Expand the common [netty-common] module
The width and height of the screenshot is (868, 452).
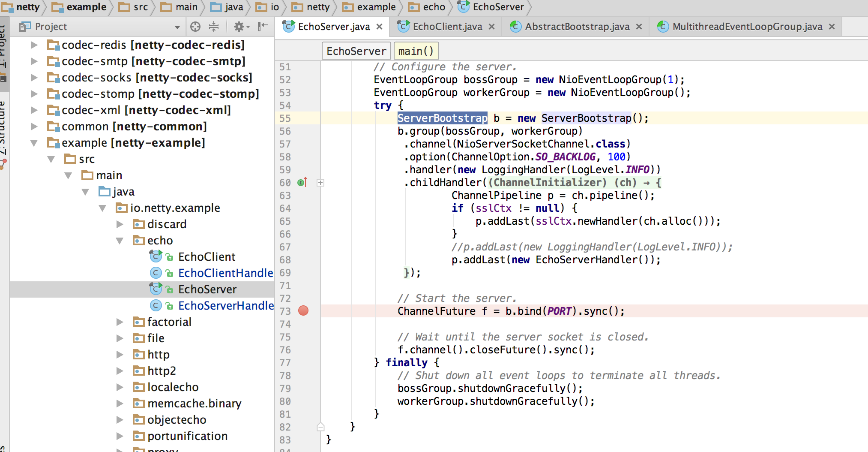click(34, 127)
